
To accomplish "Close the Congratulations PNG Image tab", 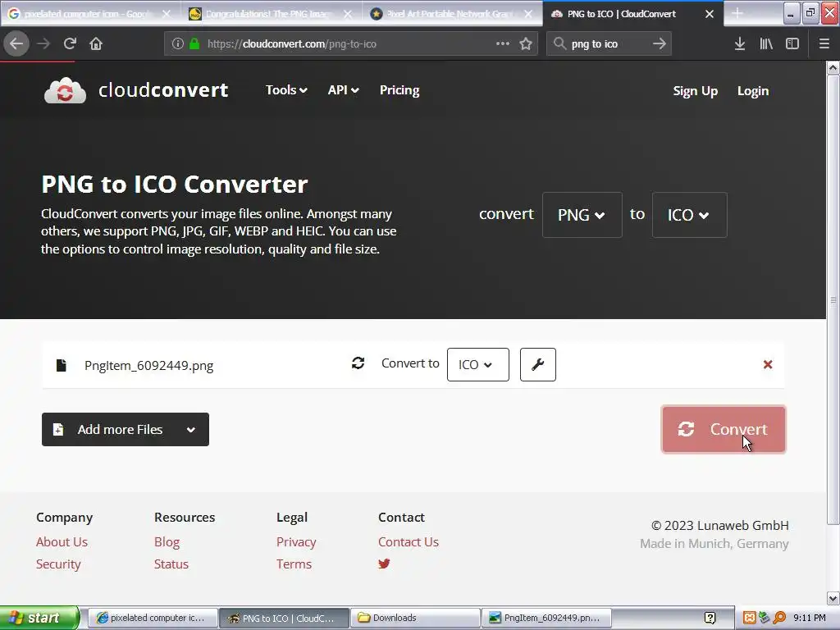I will [x=348, y=14].
